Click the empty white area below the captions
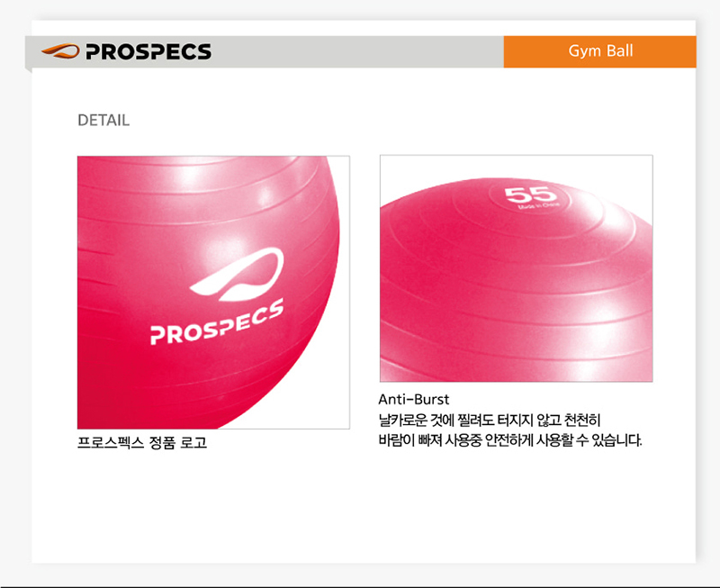Image resolution: width=720 pixels, height=588 pixels. [x=363, y=505]
